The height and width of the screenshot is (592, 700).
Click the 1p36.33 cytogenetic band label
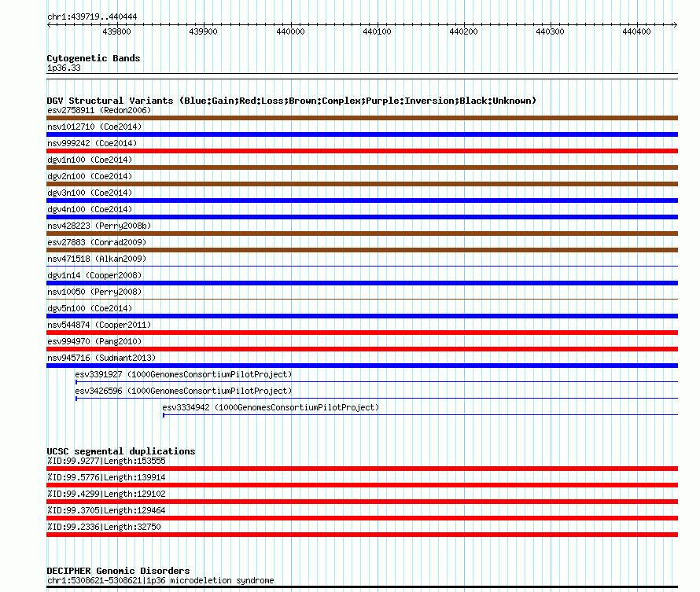click(64, 68)
